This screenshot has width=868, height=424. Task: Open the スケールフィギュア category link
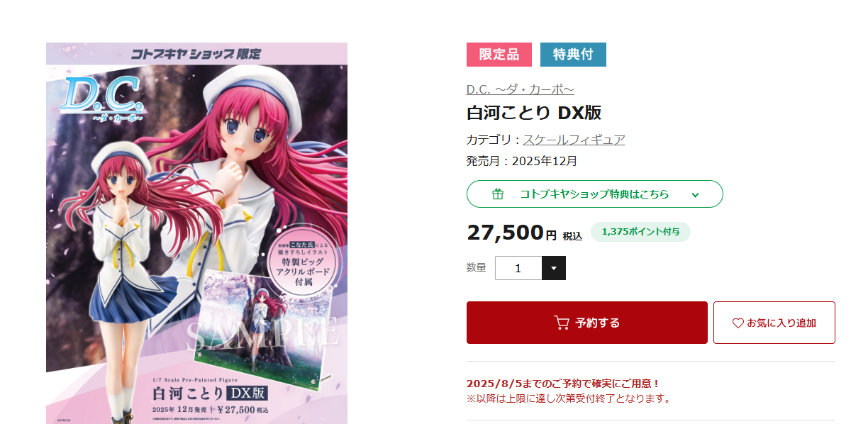(x=574, y=140)
